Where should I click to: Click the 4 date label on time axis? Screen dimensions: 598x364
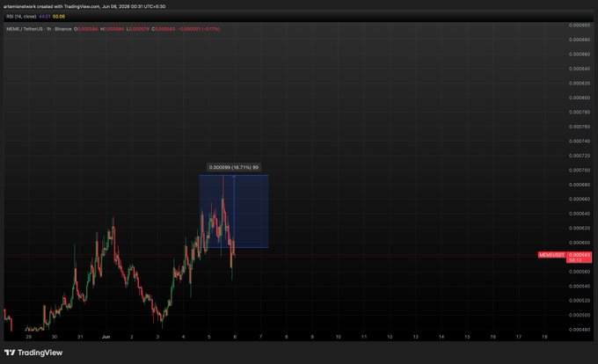pyautogui.click(x=184, y=337)
